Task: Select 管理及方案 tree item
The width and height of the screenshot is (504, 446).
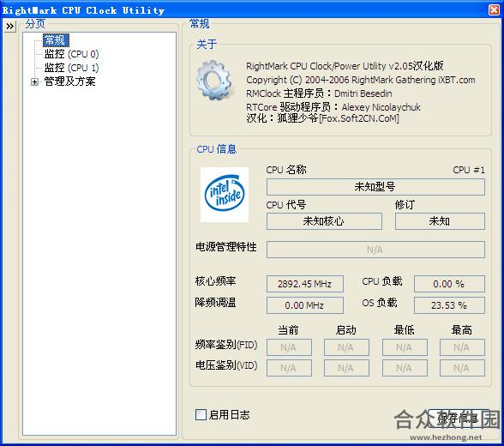Action: [69, 81]
